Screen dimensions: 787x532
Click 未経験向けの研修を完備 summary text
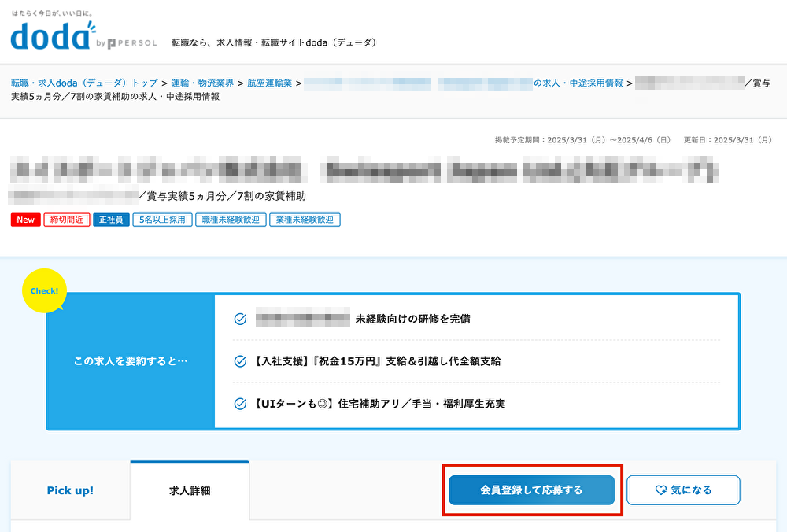(x=413, y=319)
